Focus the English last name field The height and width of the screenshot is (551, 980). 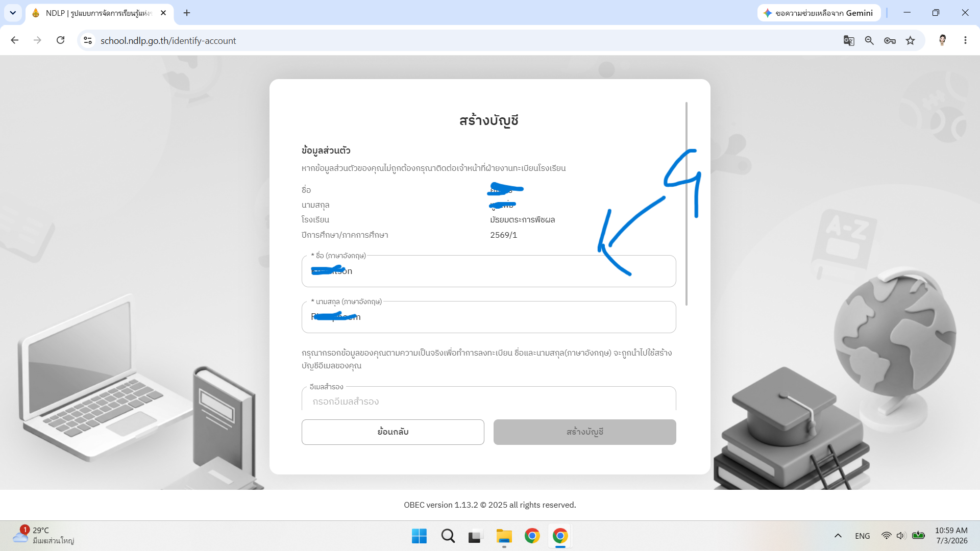[x=488, y=317]
